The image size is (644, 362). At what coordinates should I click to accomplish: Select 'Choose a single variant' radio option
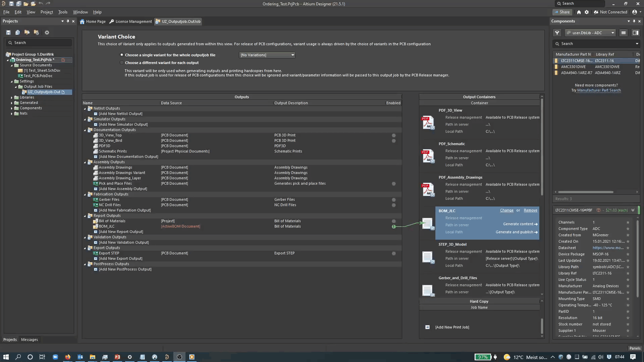click(122, 55)
